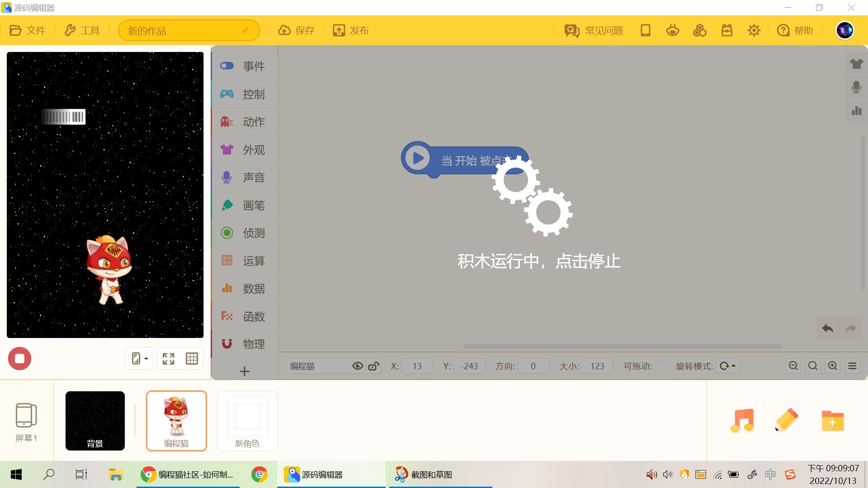Select the 屏幕1 screen
This screenshot has width=868, height=488.
(26, 422)
